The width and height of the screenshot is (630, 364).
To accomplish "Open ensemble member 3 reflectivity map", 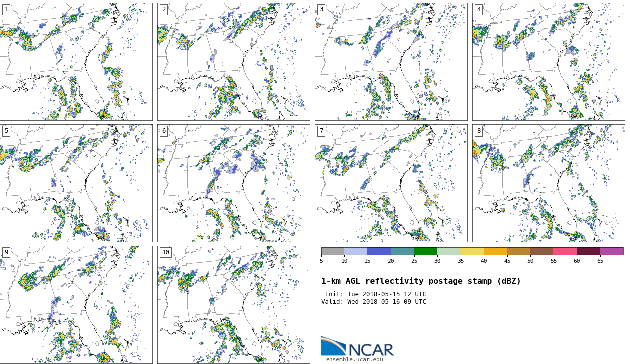I will click(391, 61).
